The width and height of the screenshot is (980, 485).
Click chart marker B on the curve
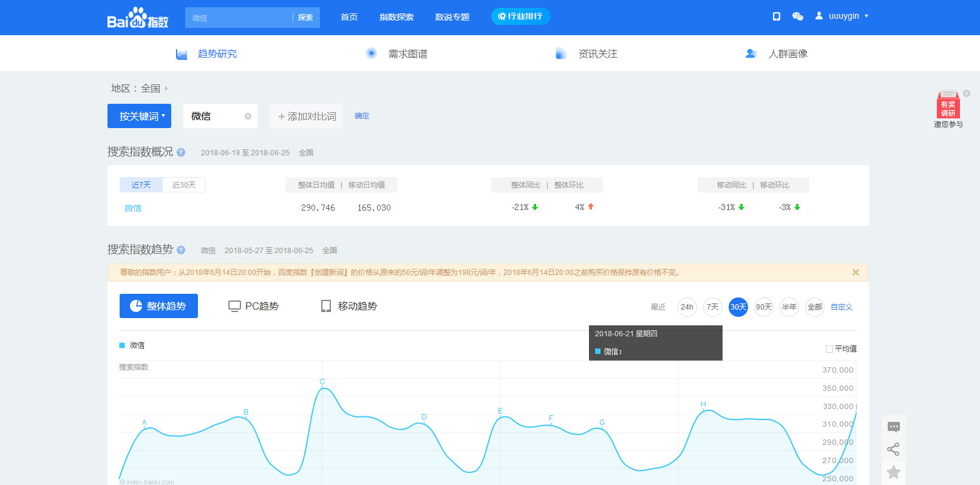(246, 412)
